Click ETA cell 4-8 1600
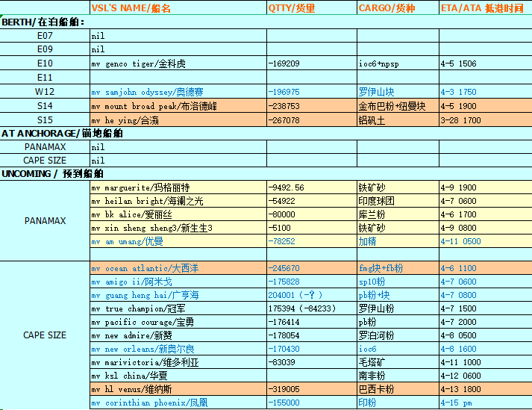532x410 pixels. (x=486, y=349)
